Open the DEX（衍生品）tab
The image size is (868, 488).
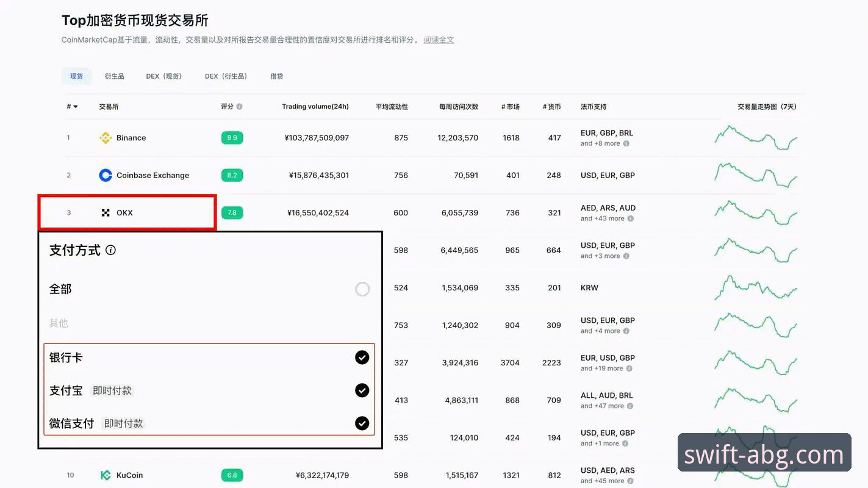(228, 76)
